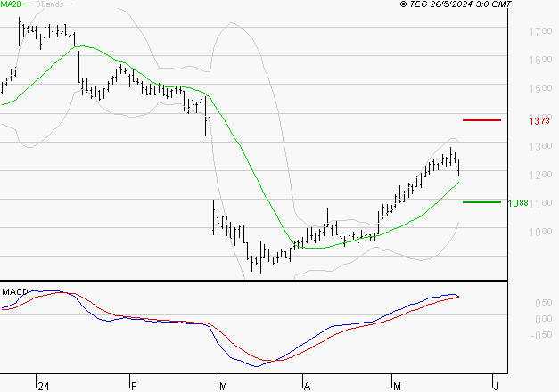Click the red resistance level line

481,120
